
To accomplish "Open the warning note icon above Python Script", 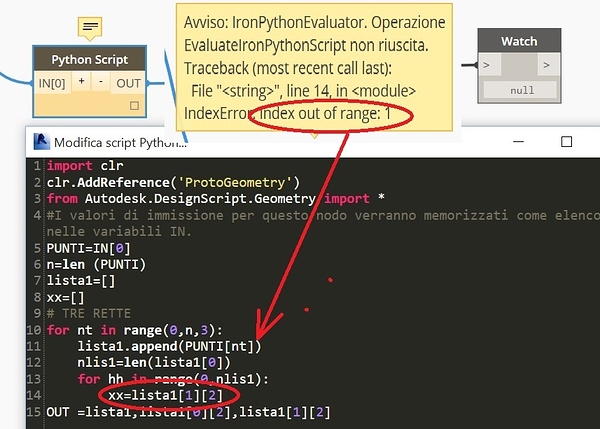I will 90,27.
